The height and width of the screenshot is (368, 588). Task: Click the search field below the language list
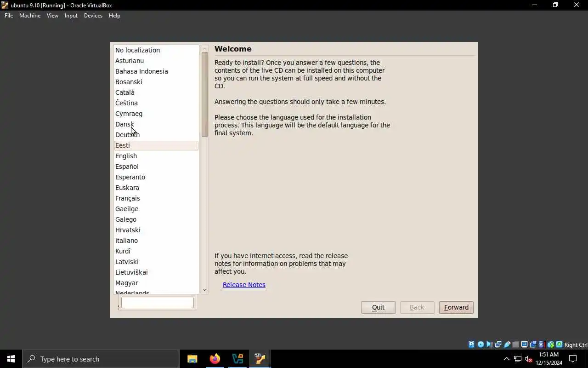(x=158, y=302)
